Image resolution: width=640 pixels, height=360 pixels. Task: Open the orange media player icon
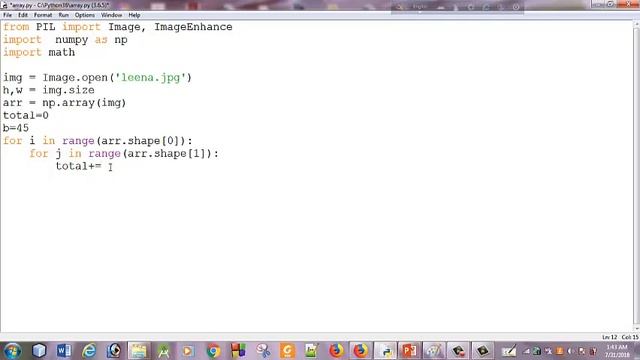click(188, 351)
